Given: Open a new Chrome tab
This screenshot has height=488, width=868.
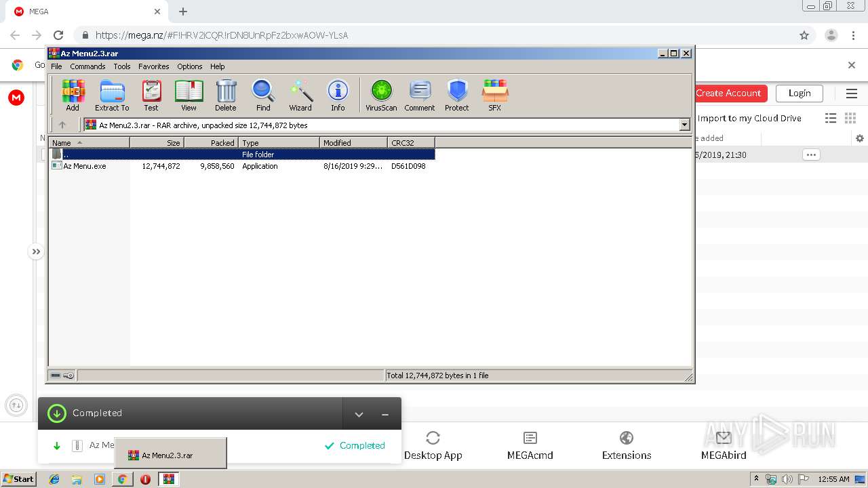Looking at the screenshot, I should pos(183,12).
